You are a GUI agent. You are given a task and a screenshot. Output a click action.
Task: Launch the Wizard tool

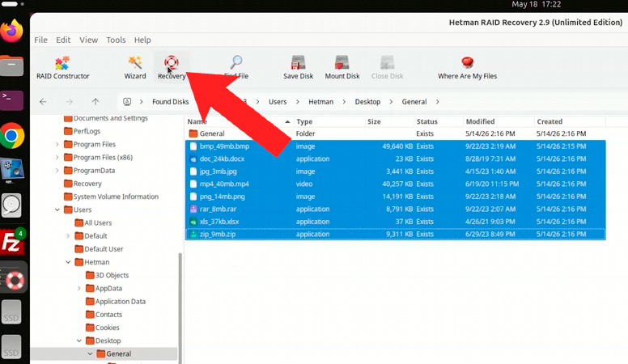[x=135, y=68]
